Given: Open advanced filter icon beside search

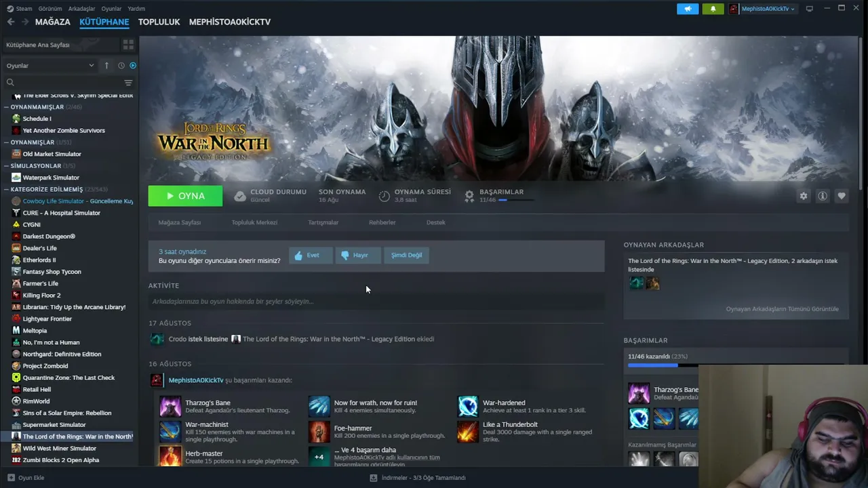Looking at the screenshot, I should pyautogui.click(x=128, y=83).
